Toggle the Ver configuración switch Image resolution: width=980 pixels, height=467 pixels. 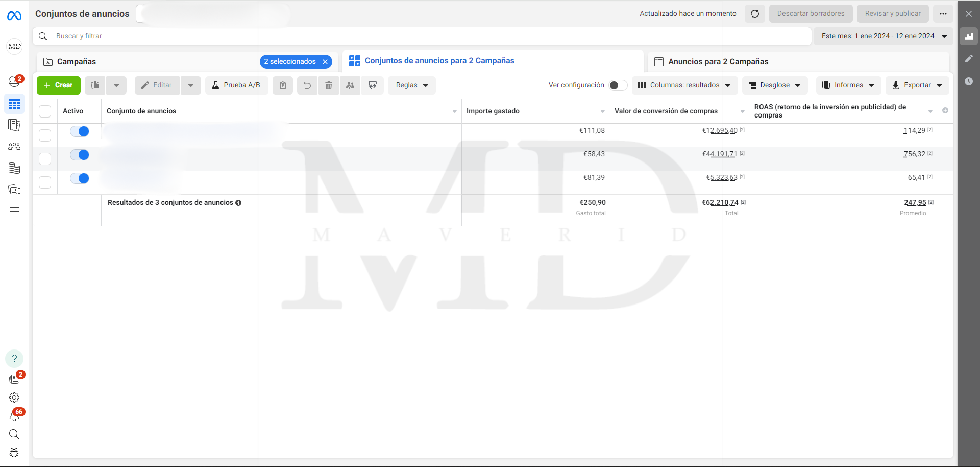click(618, 85)
